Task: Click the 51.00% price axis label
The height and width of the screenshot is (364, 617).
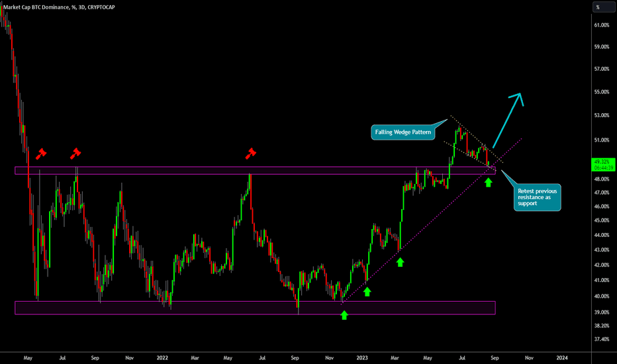Action: (602, 140)
